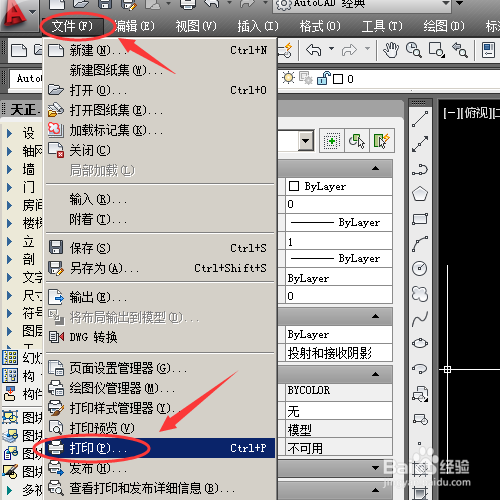
Task: Choose 绘图仪管理器(M)... in the file menu
Action: [160, 388]
